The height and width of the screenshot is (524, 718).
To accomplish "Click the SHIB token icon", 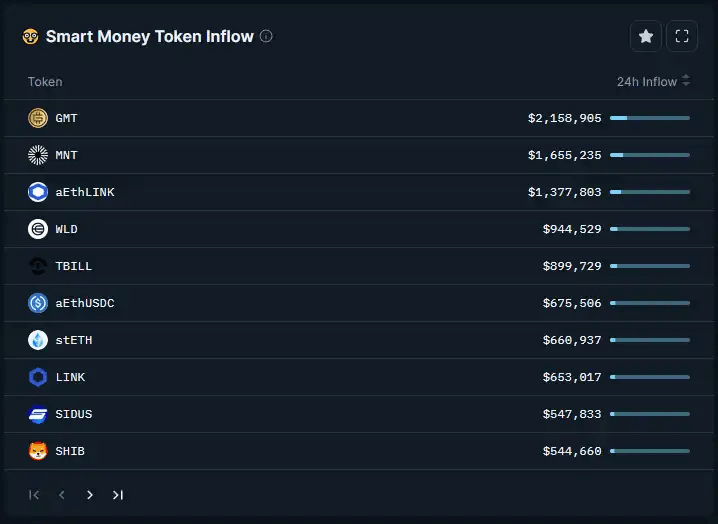I will pos(38,451).
